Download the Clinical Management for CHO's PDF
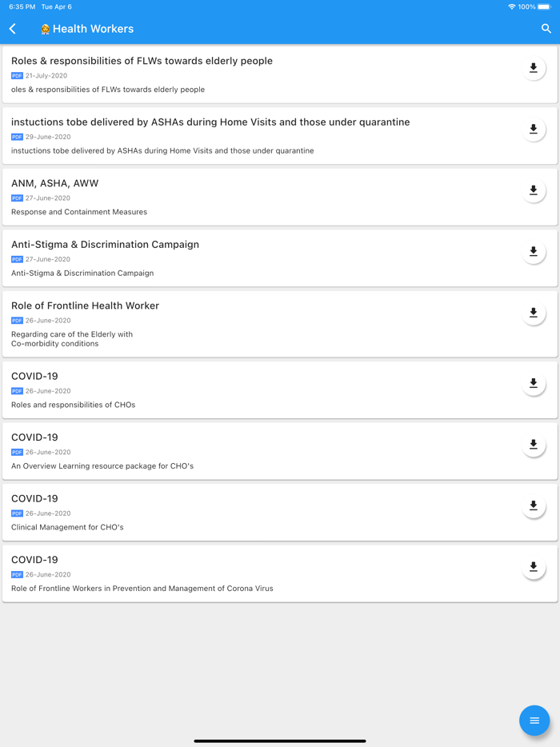The height and width of the screenshot is (747, 560). pos(534,506)
